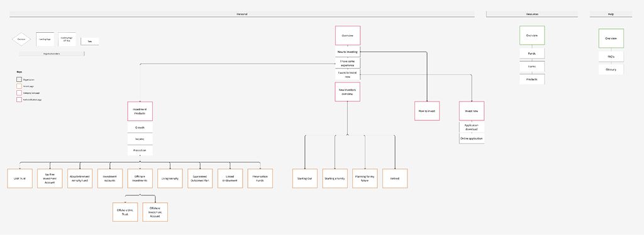Select the Resources section header bar
Viewport: 644px width, 235px height.
(x=532, y=14)
